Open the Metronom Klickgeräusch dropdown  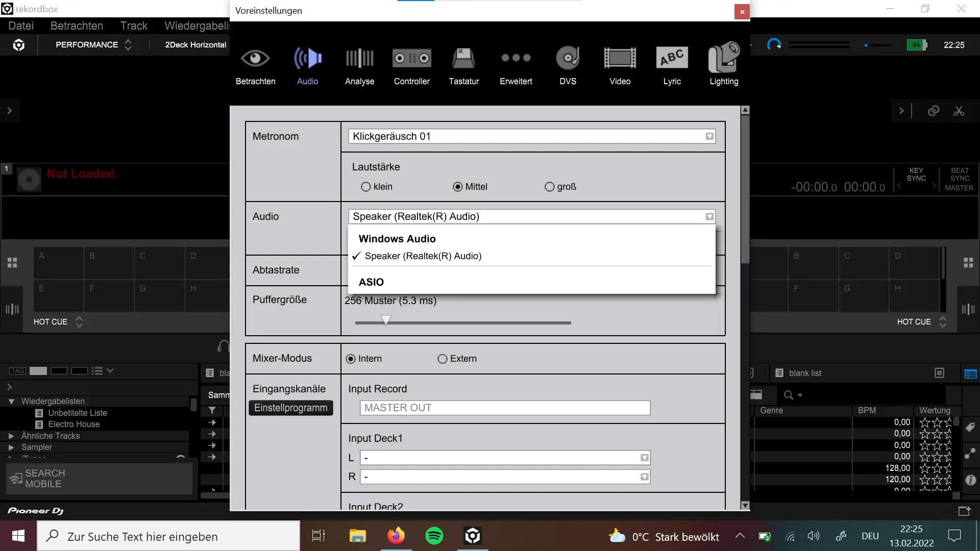pos(531,136)
